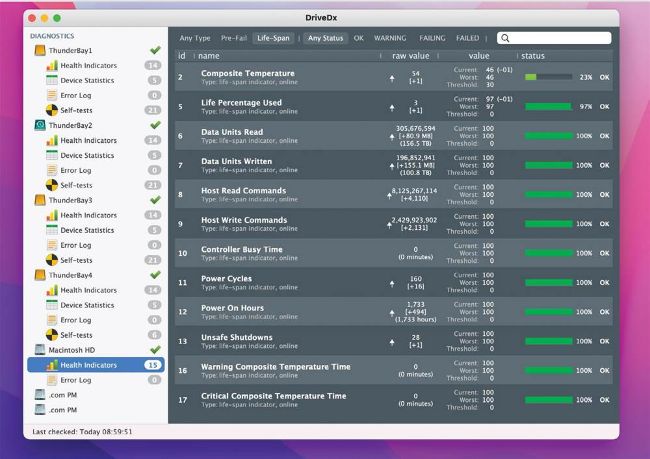650x459 pixels.
Task: Click inside the search input field
Action: click(x=560, y=38)
